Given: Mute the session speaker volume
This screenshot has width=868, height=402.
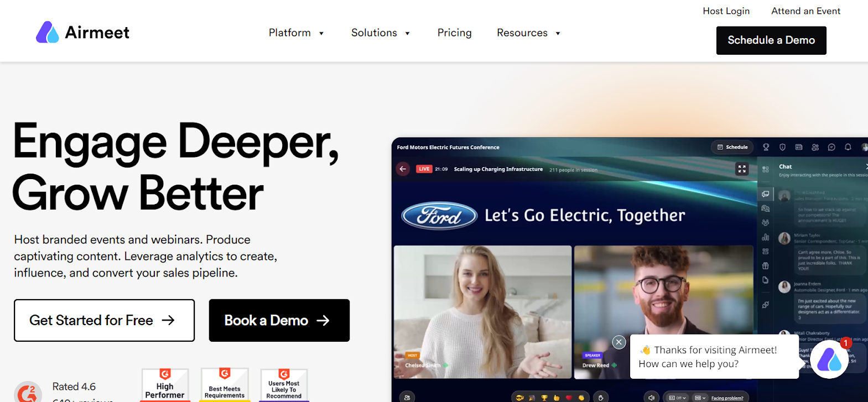Looking at the screenshot, I should coord(651,398).
